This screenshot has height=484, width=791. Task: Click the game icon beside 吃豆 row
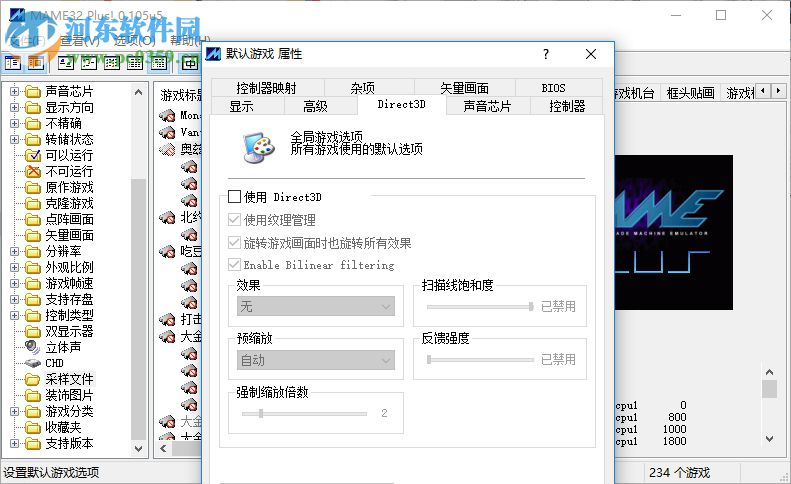pyautogui.click(x=167, y=251)
